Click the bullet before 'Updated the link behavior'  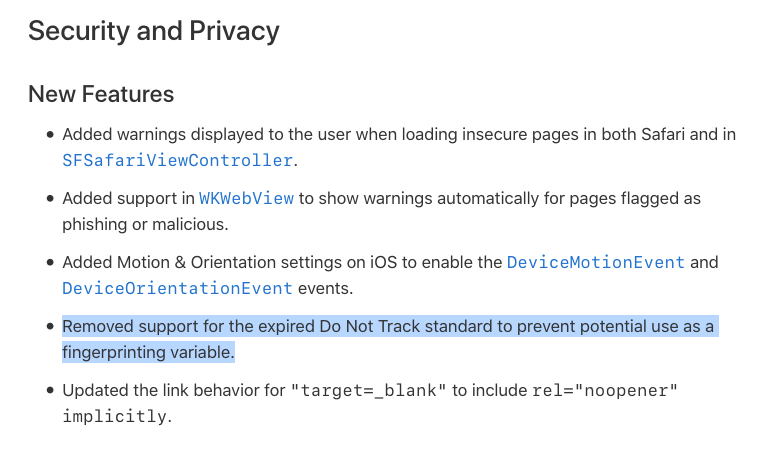(50, 390)
